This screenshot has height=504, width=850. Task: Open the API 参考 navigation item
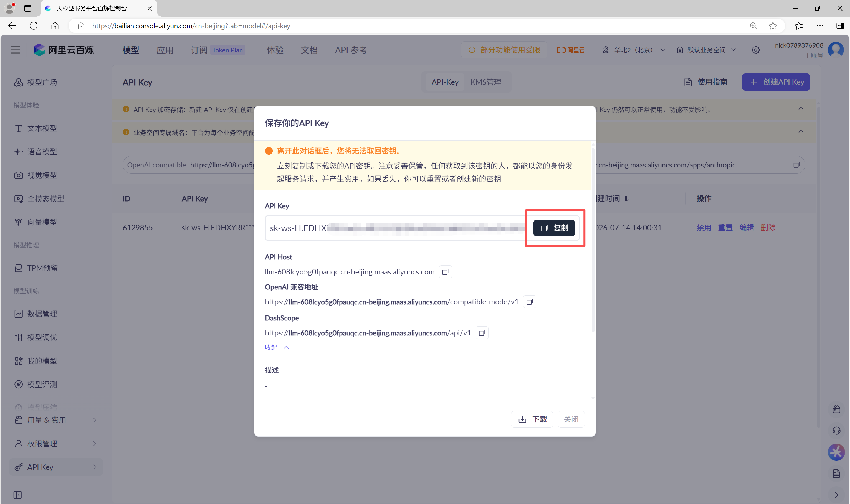tap(351, 50)
